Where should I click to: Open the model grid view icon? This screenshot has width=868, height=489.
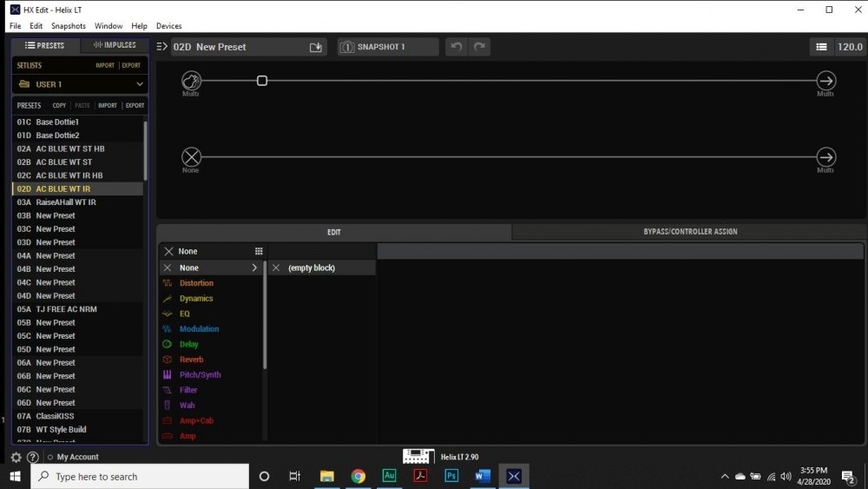259,251
